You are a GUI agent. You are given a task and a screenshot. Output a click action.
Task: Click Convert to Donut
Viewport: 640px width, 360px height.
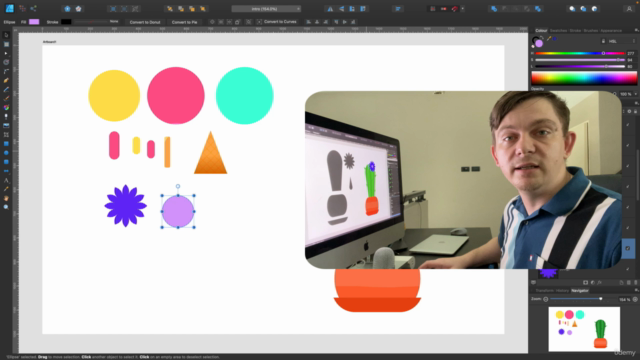[x=145, y=22]
